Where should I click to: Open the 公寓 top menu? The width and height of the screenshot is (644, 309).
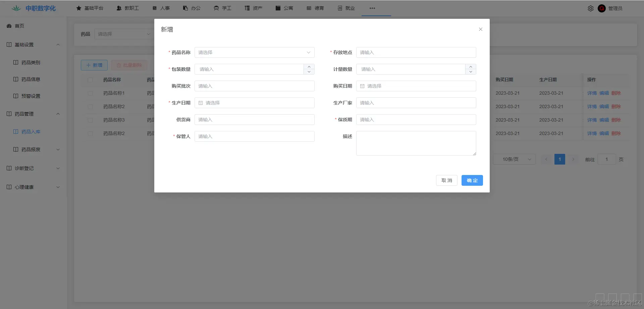[284, 8]
